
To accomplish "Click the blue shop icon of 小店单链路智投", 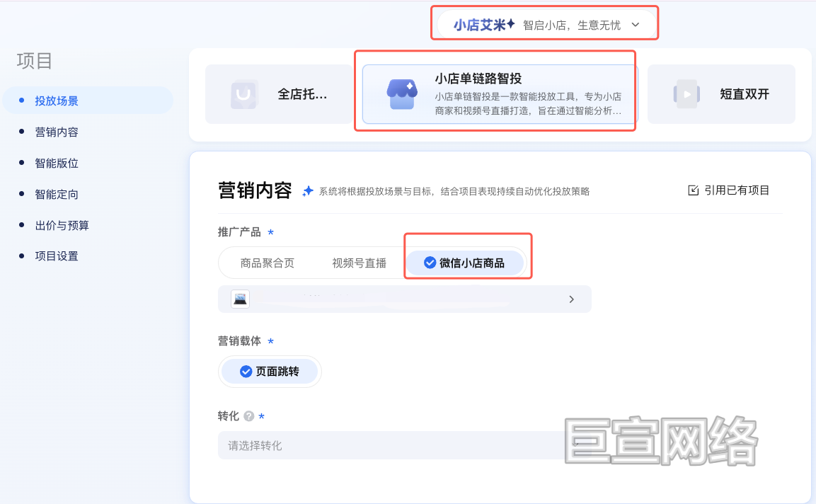I will [402, 94].
